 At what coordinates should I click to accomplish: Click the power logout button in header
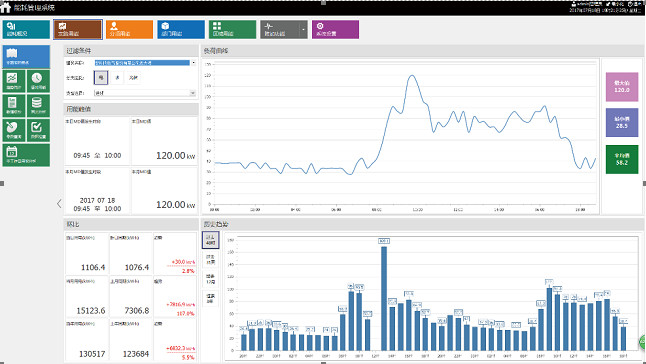point(634,4)
